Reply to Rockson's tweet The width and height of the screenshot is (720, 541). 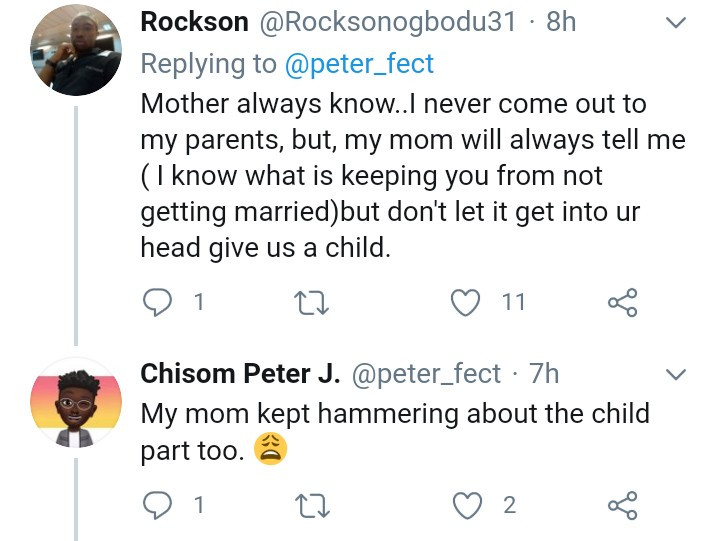click(158, 302)
